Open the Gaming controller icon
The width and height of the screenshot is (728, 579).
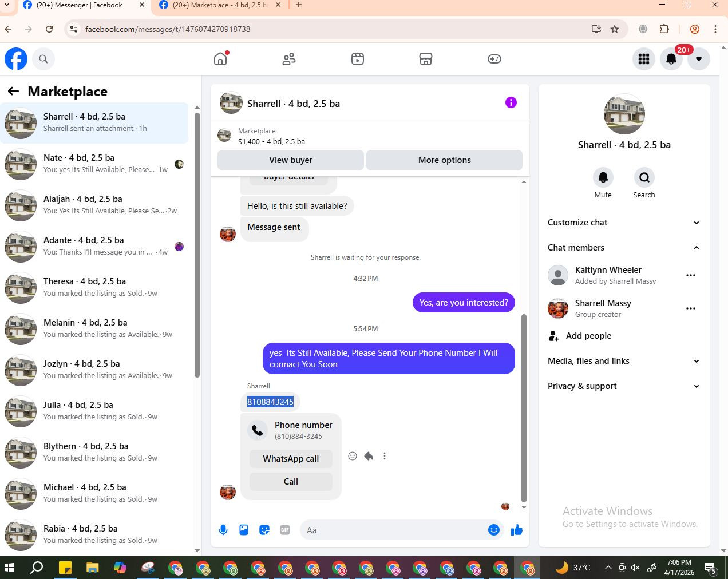(x=494, y=58)
